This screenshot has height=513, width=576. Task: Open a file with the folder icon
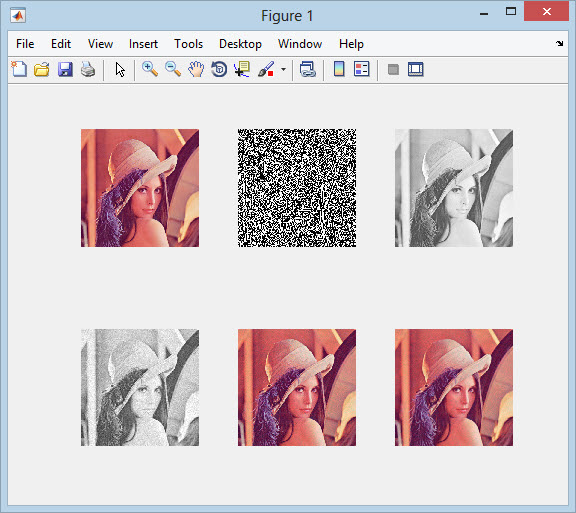pos(42,69)
